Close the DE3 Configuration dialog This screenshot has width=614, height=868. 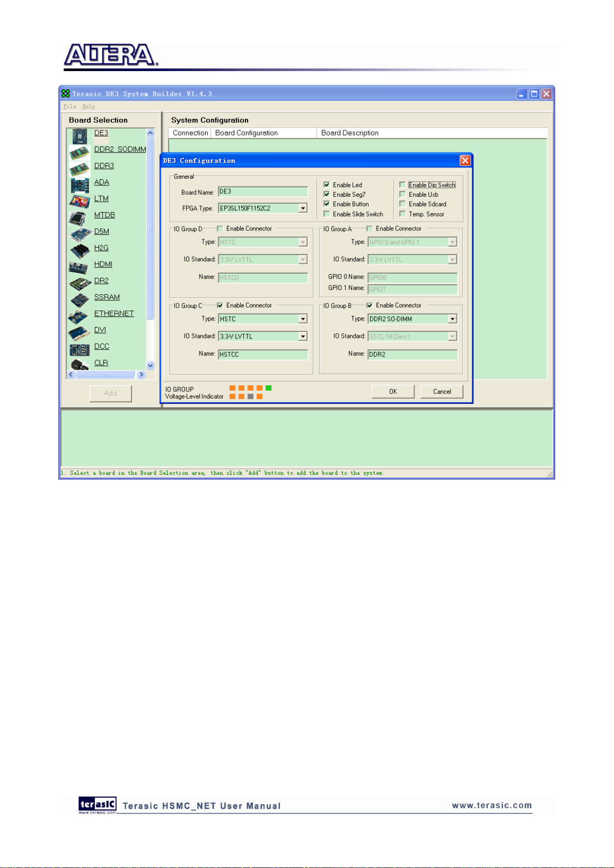[x=465, y=160]
